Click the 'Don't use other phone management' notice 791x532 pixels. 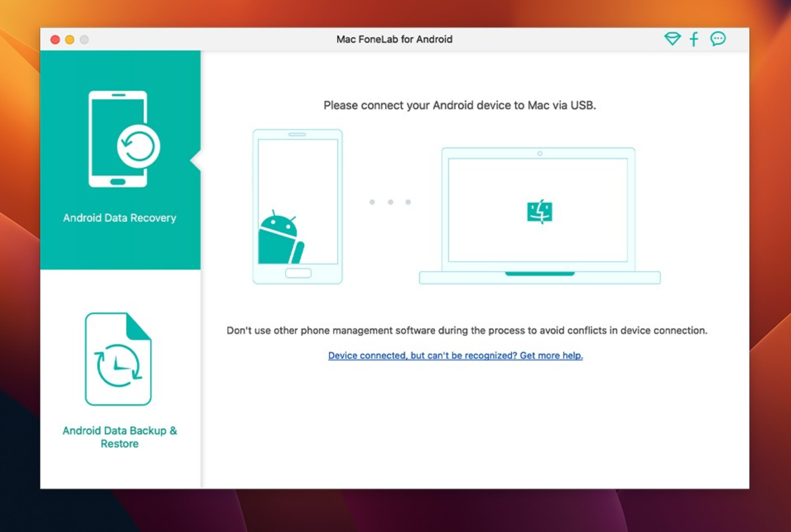tap(467, 330)
